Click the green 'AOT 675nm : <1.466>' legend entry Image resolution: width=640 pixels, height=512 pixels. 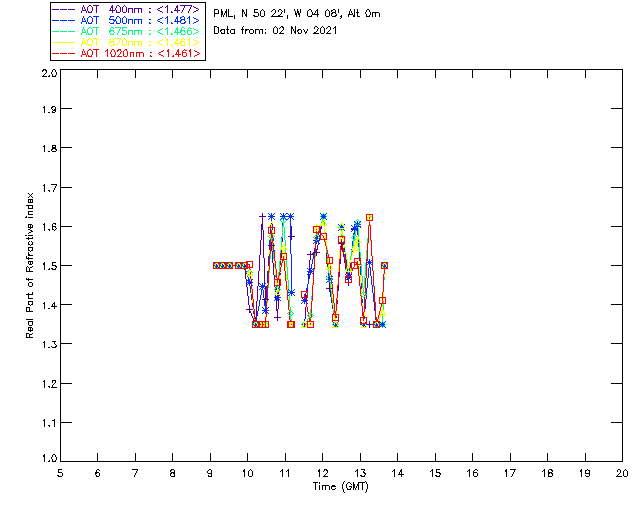127,31
